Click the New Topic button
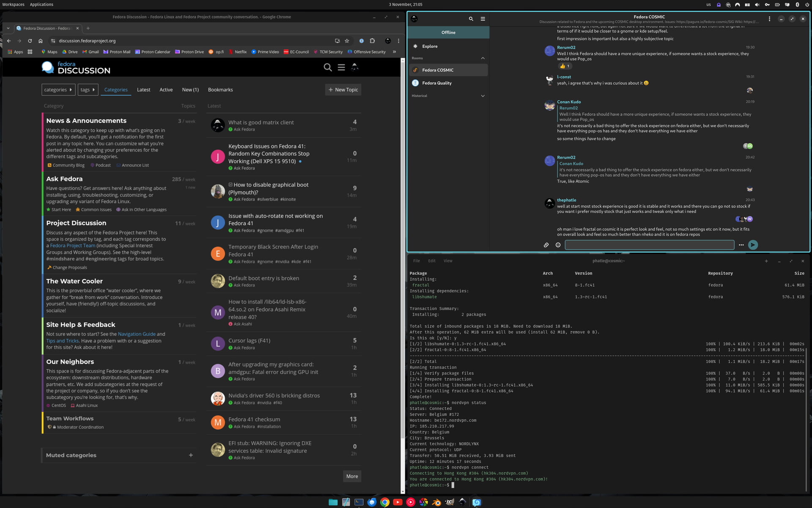Screen dimensions: 812x508 tap(343, 90)
